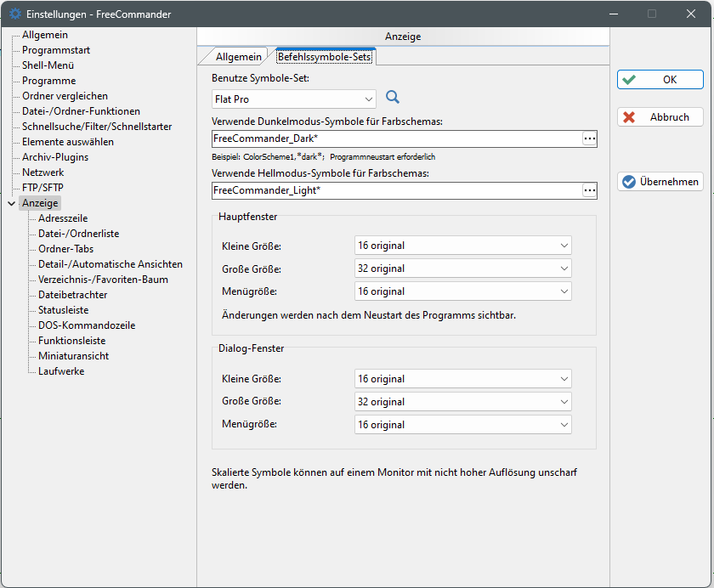The height and width of the screenshot is (588, 714).
Task: Select DOS-Kommandozeile tree item
Action: coord(87,325)
